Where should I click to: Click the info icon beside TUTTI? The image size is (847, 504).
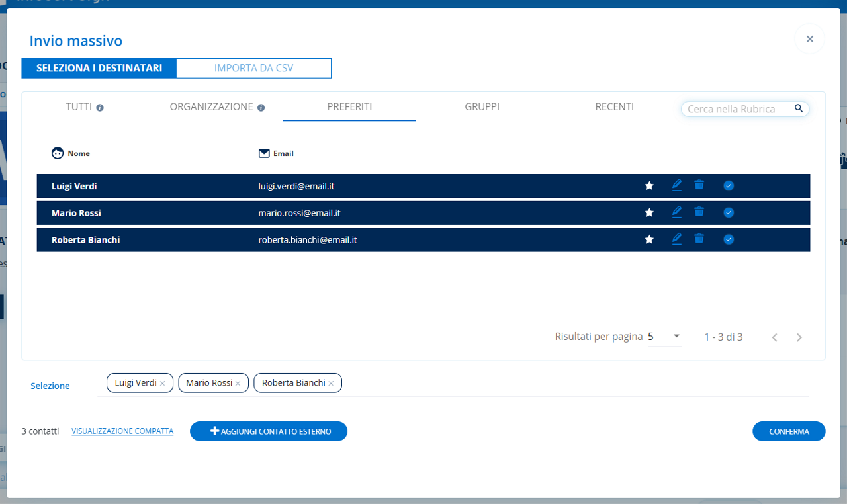[100, 108]
